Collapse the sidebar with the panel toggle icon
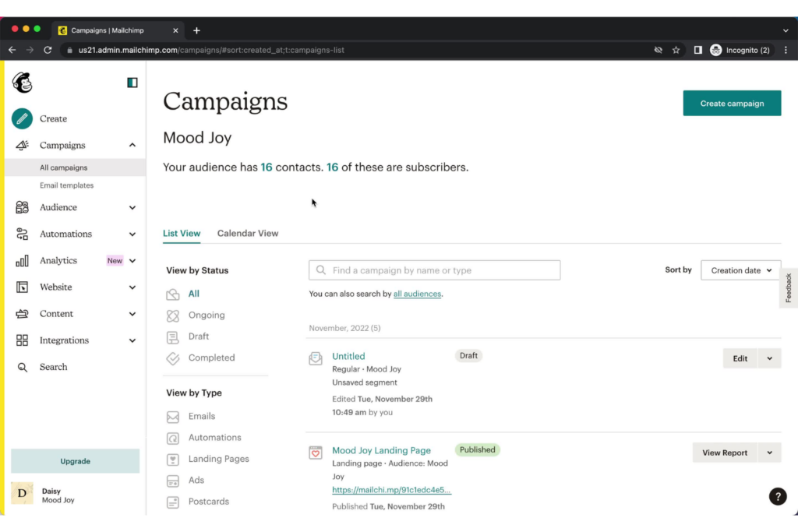This screenshot has width=798, height=532. (132, 83)
